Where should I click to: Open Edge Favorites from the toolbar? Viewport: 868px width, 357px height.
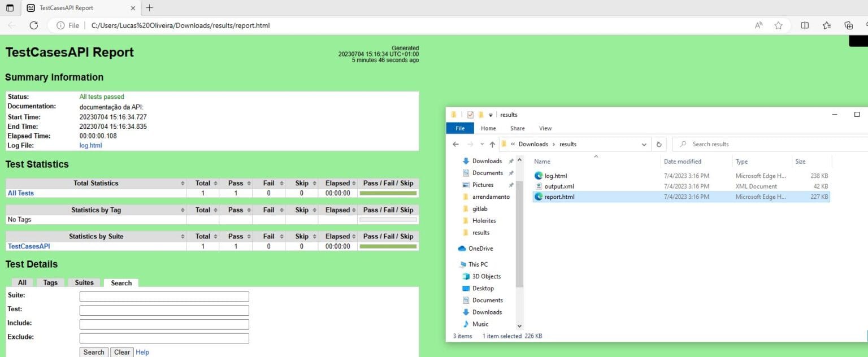point(826,25)
